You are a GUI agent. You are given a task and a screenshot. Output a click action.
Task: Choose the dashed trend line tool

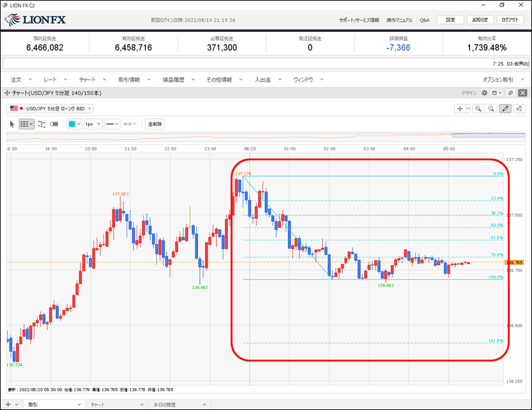[42, 125]
